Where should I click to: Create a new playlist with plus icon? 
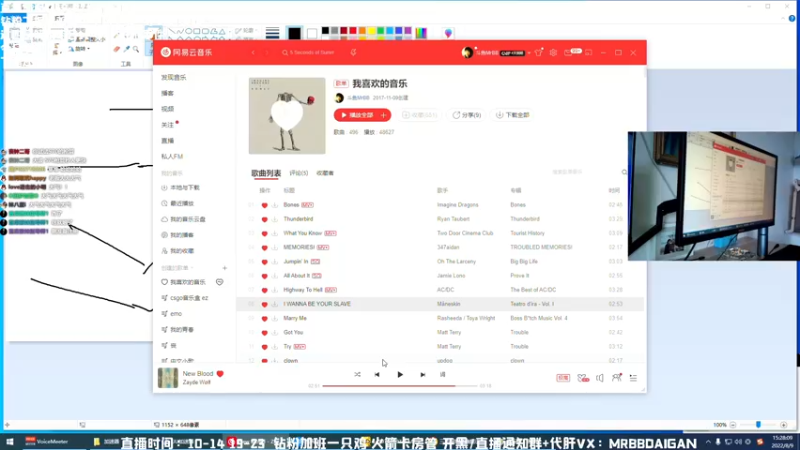[224, 268]
